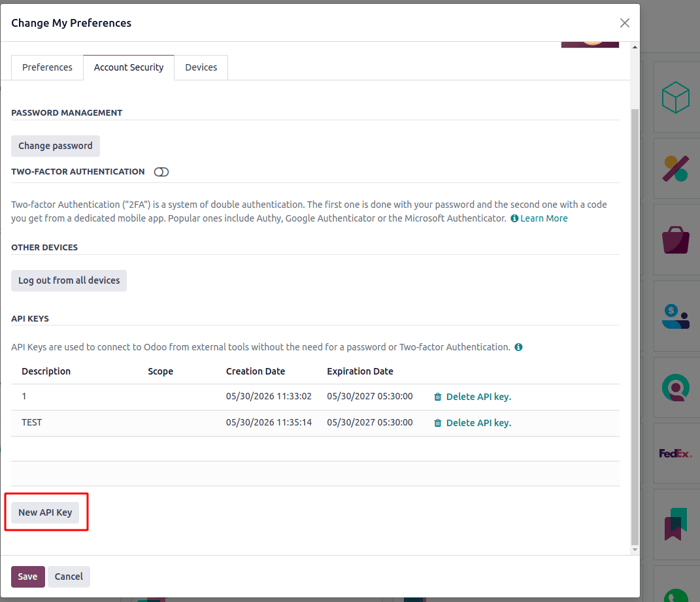
Task: Click the dialog vertical scrollbar thumb
Action: pos(635,327)
